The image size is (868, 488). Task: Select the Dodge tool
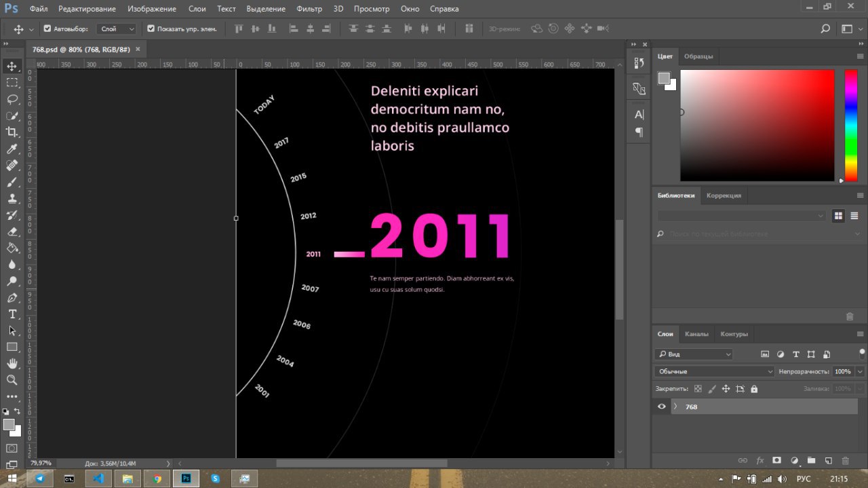pos(12,281)
